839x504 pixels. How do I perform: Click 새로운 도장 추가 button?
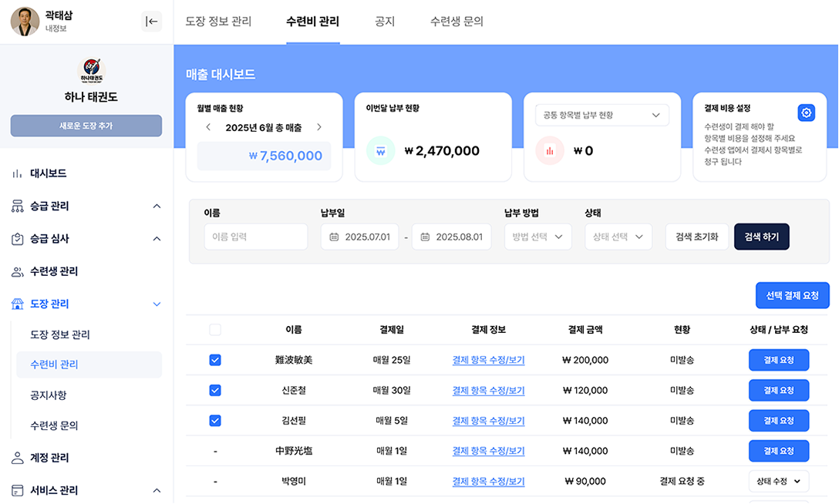tap(86, 126)
